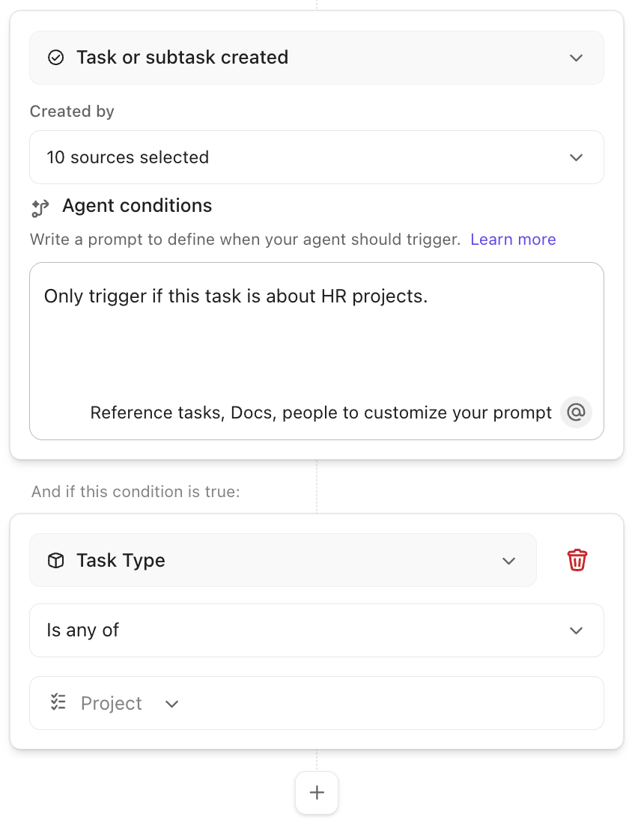
Task: Open the Learn more link
Action: click(x=513, y=239)
